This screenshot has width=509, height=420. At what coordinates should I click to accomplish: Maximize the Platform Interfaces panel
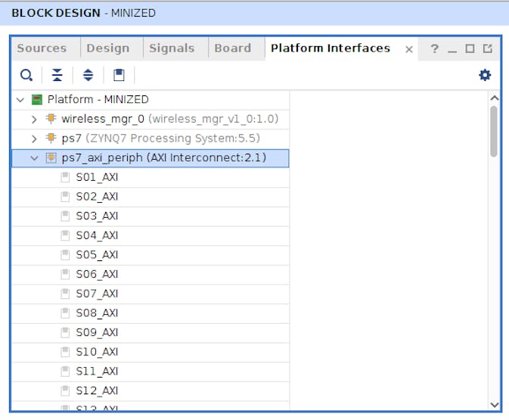(470, 48)
